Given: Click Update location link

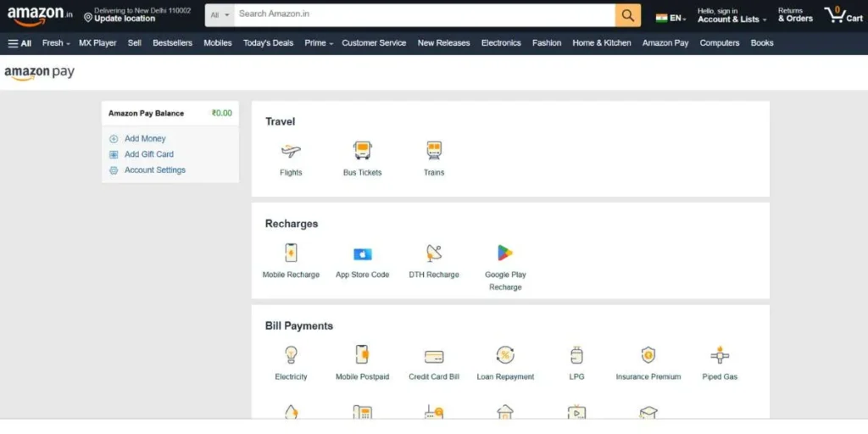Looking at the screenshot, I should (125, 19).
